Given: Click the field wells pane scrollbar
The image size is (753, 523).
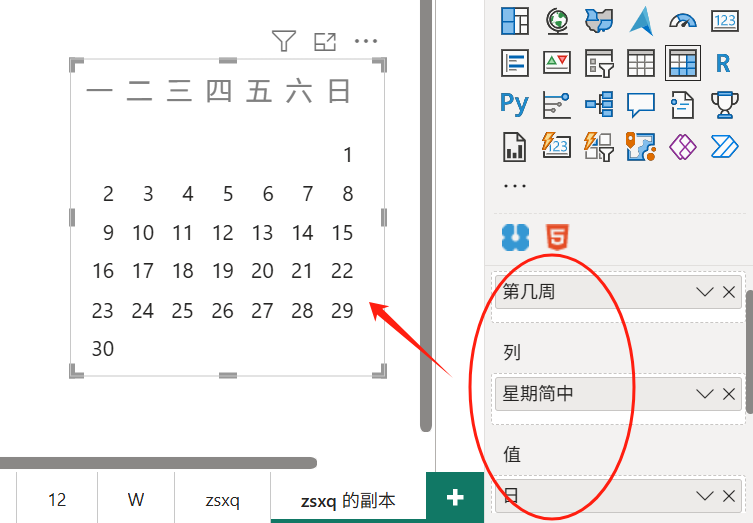Looking at the screenshot, I should tap(749, 351).
